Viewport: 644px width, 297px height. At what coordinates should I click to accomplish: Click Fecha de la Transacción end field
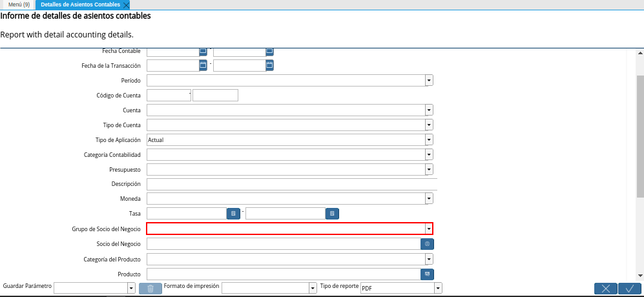coord(240,65)
